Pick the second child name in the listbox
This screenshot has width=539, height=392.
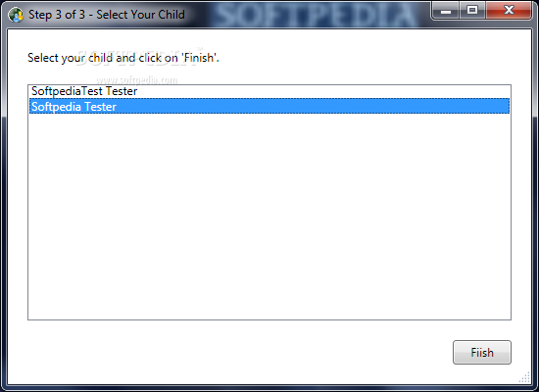click(x=73, y=107)
